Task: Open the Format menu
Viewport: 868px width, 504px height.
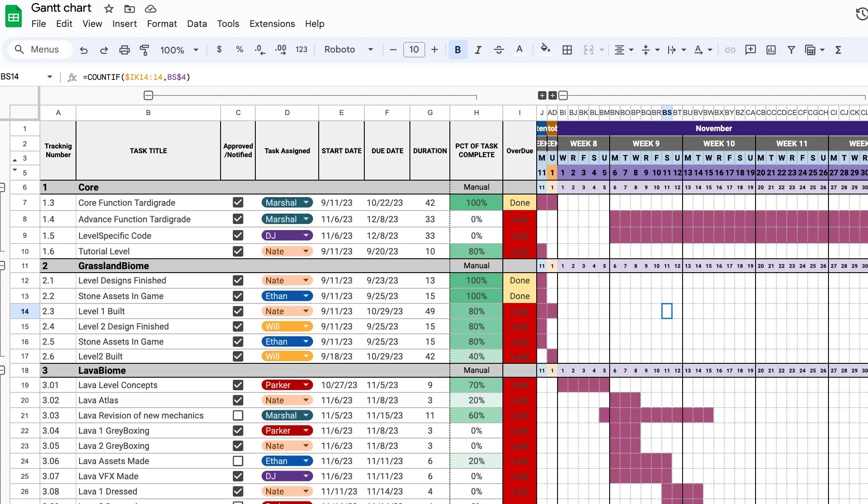Action: tap(162, 24)
